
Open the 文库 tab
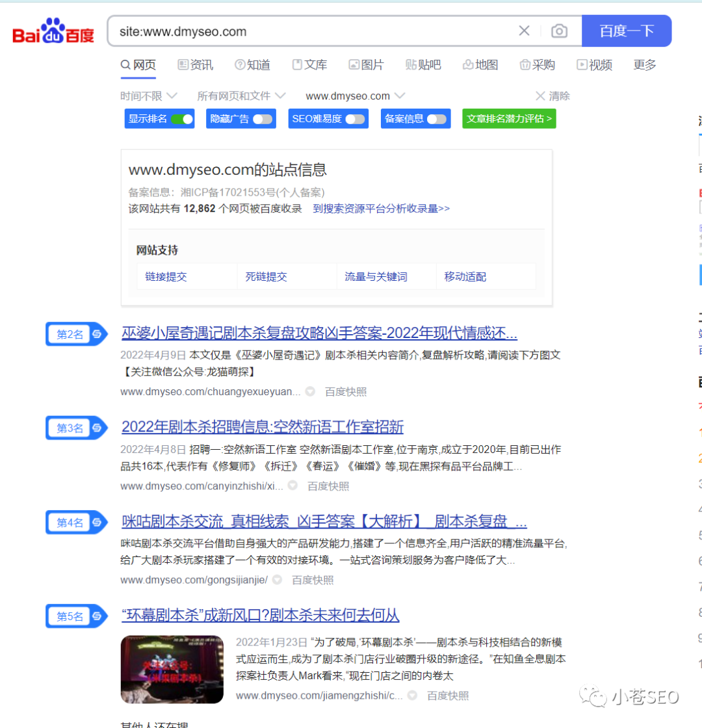[309, 64]
